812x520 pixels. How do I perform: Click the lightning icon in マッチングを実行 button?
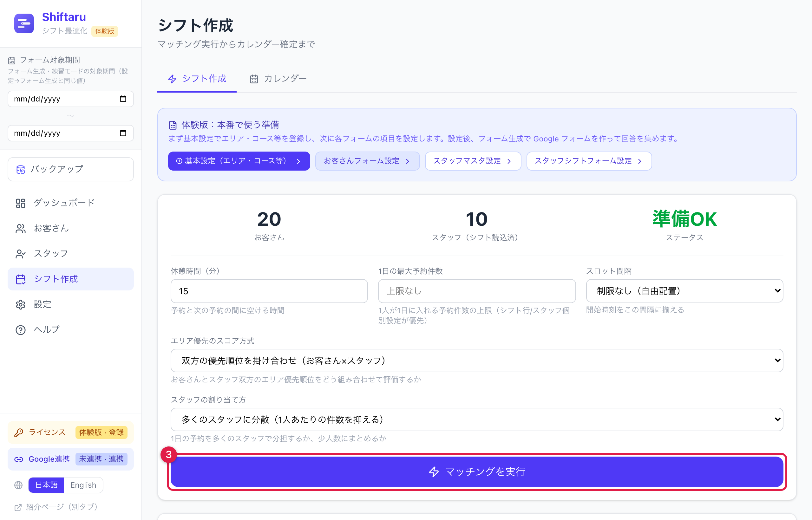434,472
